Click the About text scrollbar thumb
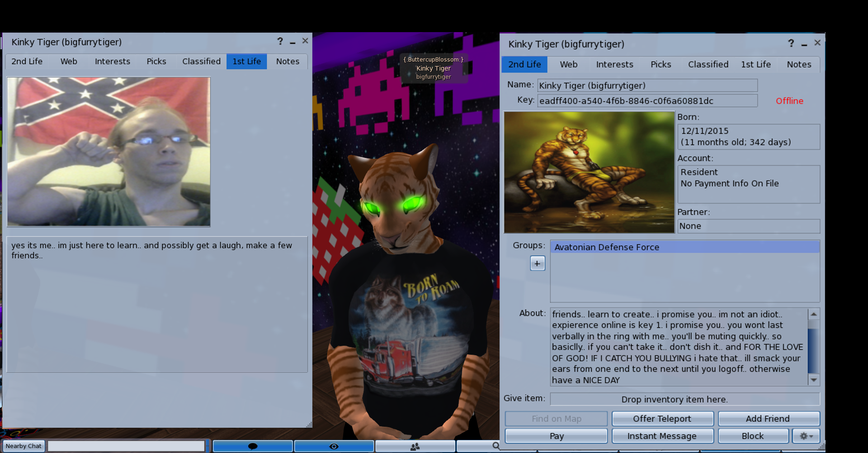This screenshot has width=868, height=453. [x=813, y=351]
